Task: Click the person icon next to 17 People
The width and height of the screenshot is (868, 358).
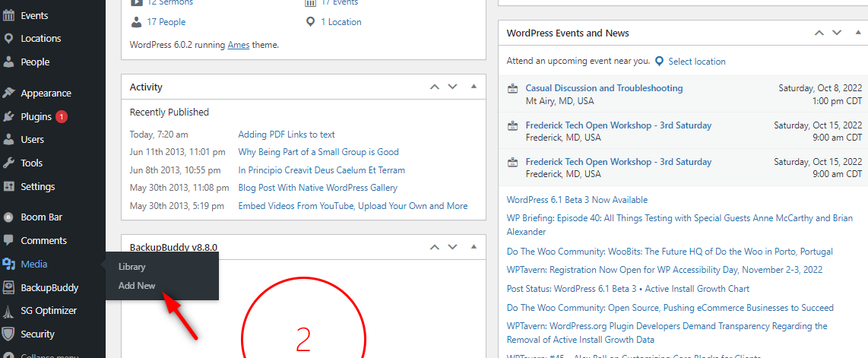Action: pyautogui.click(x=136, y=22)
